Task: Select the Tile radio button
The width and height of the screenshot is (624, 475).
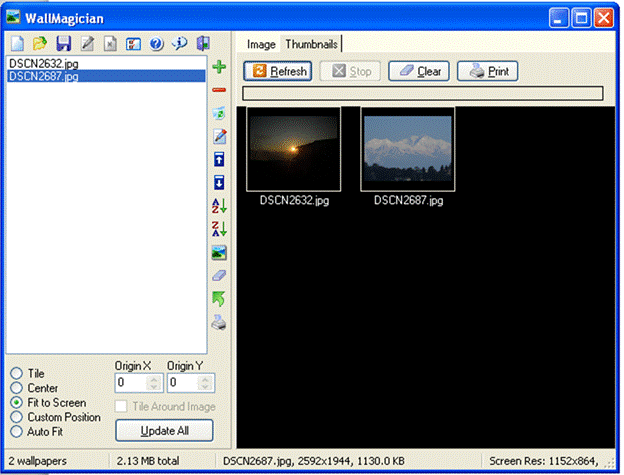Action: coord(16,374)
